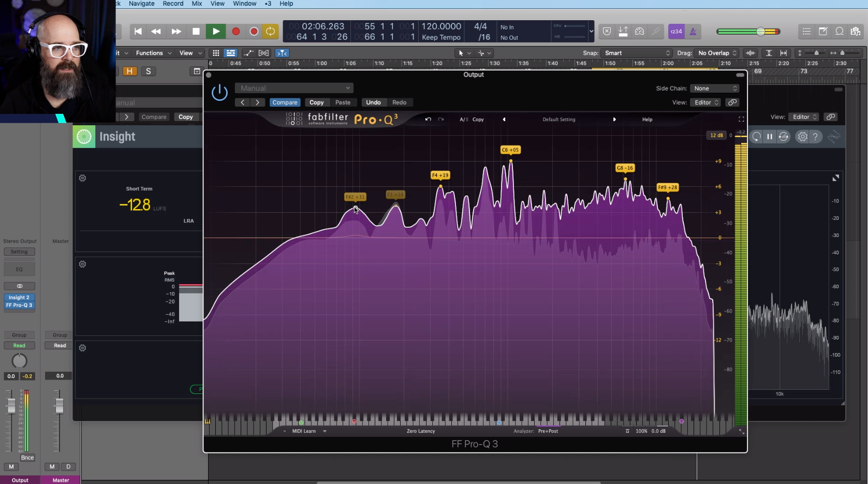Image resolution: width=868 pixels, height=484 pixels.
Task: Open the Loop Browser icon
Action: [x=840, y=32]
